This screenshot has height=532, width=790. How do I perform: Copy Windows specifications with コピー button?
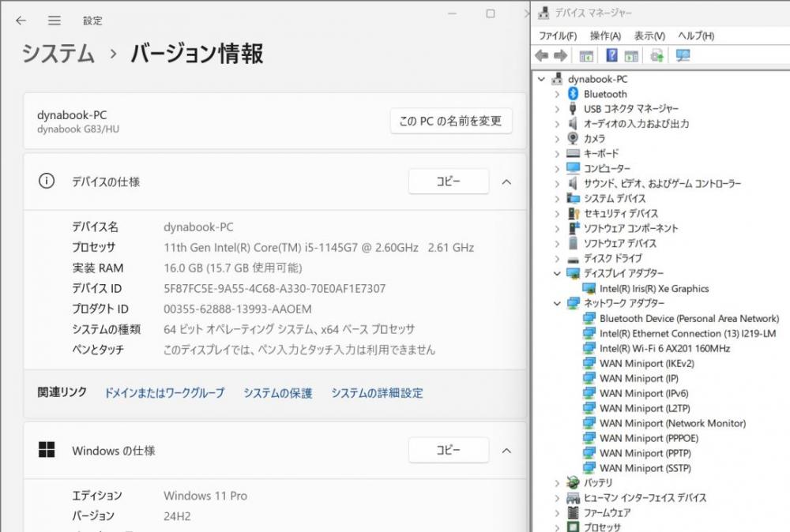449,450
